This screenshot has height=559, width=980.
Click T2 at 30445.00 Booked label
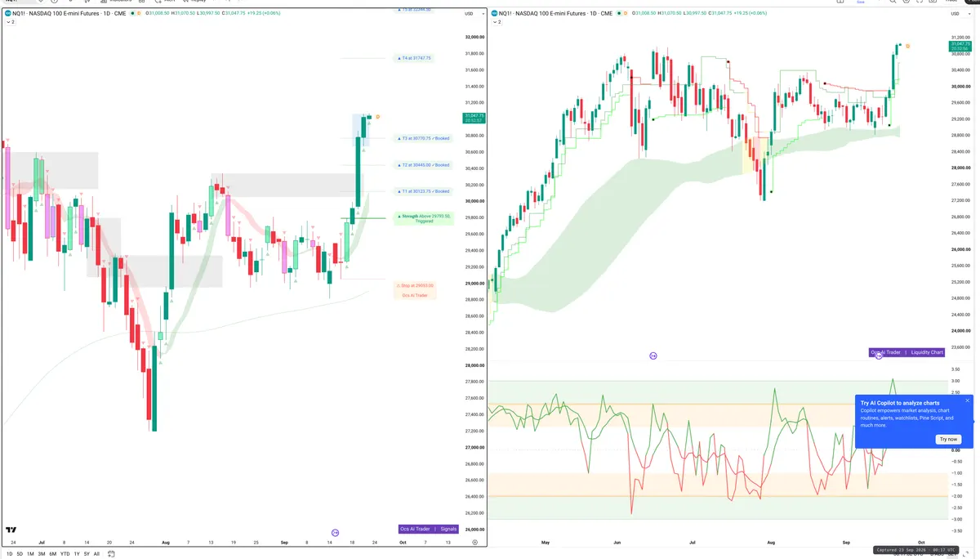(x=423, y=164)
